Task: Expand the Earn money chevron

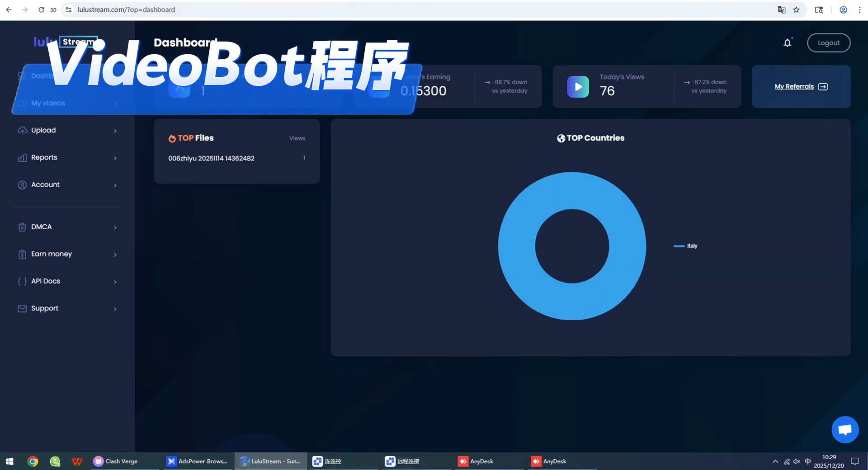Action: [x=115, y=255]
